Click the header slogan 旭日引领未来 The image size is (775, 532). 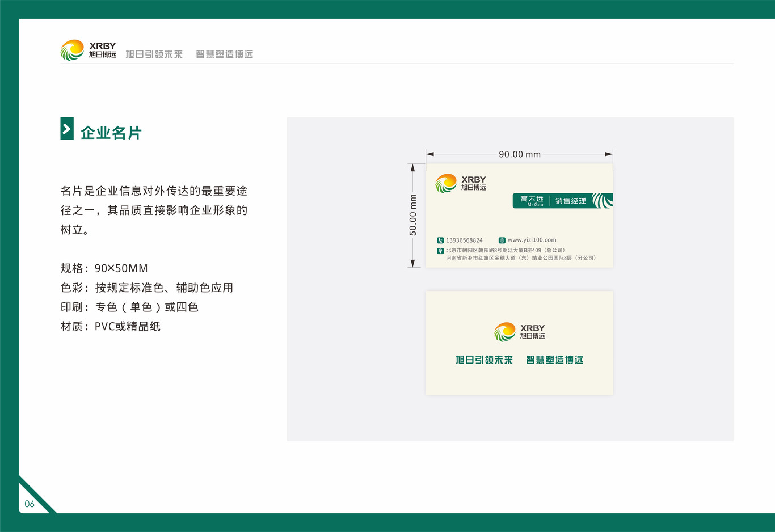coord(154,54)
